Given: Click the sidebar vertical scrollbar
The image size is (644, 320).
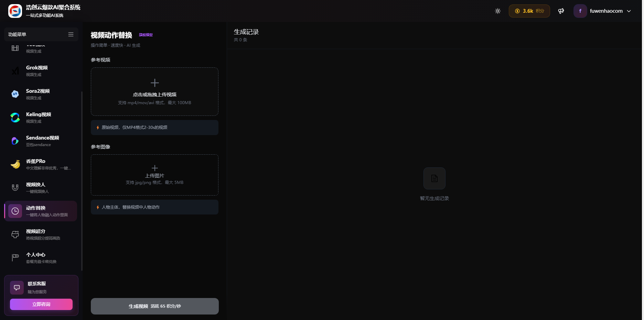Looking at the screenshot, I should pos(82,179).
